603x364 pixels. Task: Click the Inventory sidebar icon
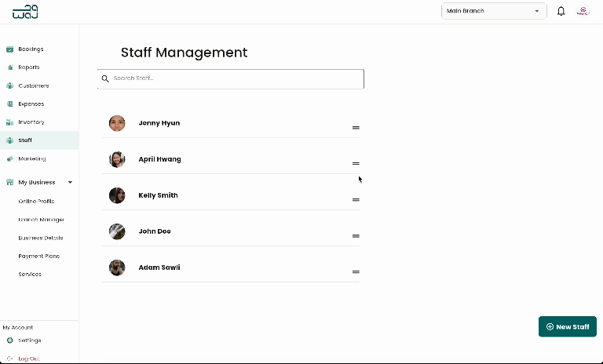coord(10,122)
